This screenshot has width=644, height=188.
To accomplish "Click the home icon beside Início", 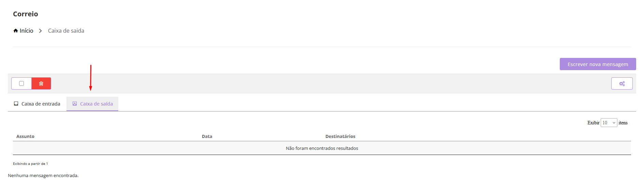I will (x=16, y=31).
